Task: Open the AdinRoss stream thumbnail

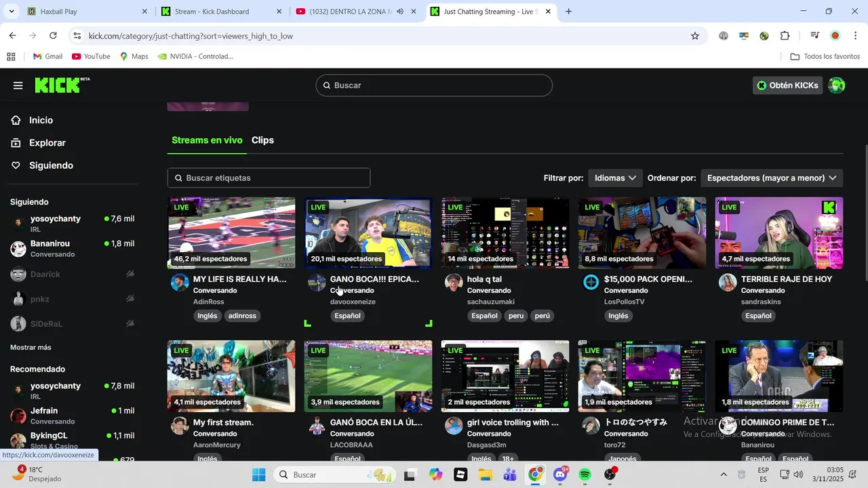Action: 231,233
